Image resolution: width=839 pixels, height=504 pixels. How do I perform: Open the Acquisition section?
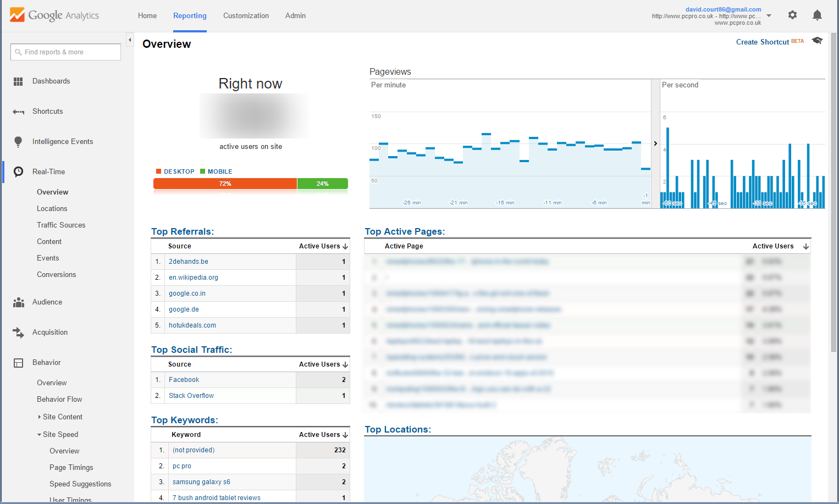pyautogui.click(x=50, y=333)
